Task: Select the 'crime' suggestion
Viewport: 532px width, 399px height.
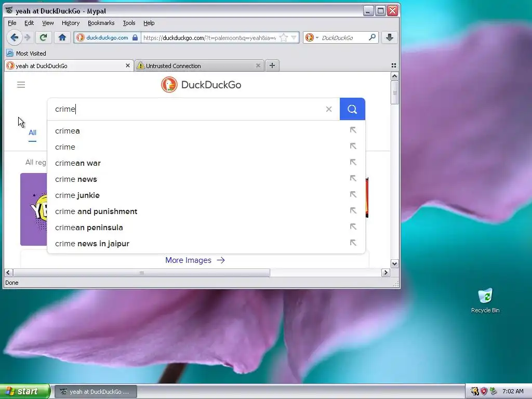Action: pyautogui.click(x=206, y=147)
